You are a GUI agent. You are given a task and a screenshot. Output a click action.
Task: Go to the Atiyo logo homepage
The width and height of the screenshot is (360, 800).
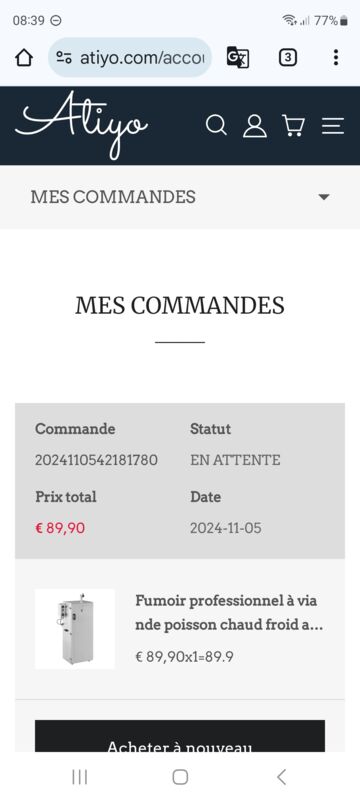coord(82,126)
